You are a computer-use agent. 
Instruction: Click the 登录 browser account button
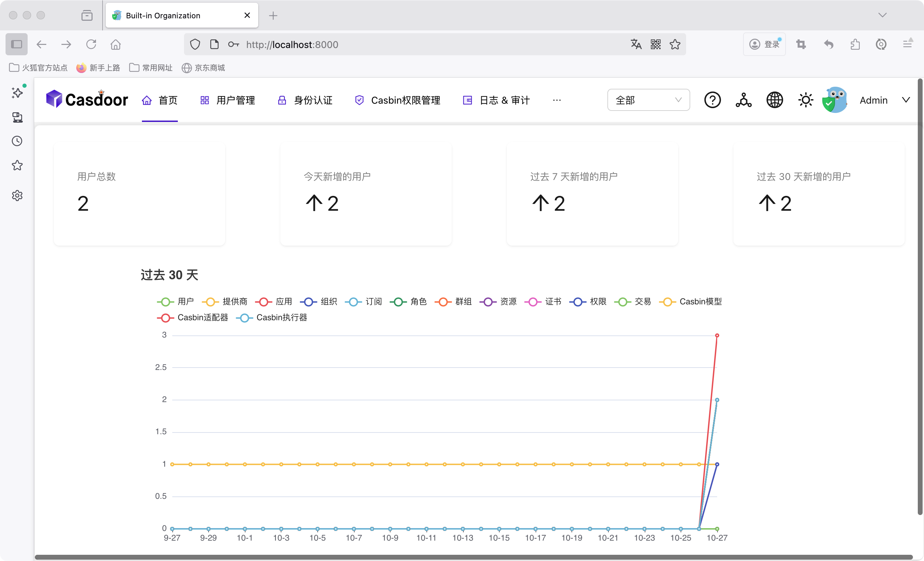[x=764, y=45]
